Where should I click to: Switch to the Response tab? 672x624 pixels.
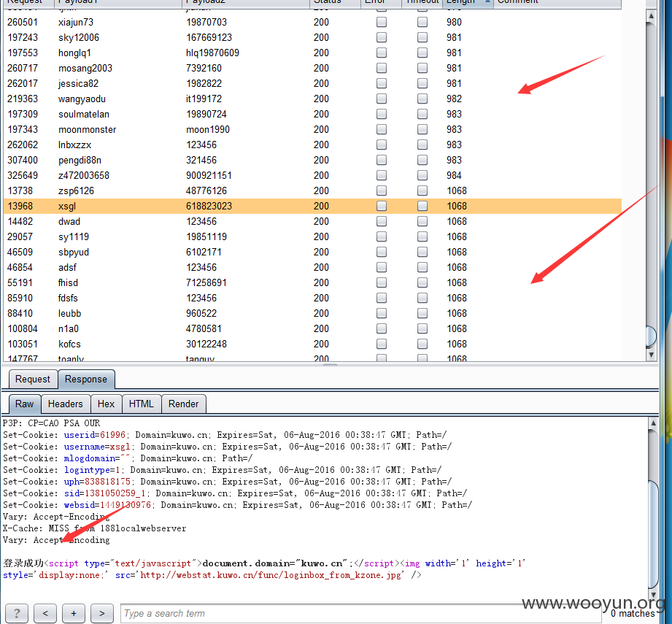click(x=85, y=380)
